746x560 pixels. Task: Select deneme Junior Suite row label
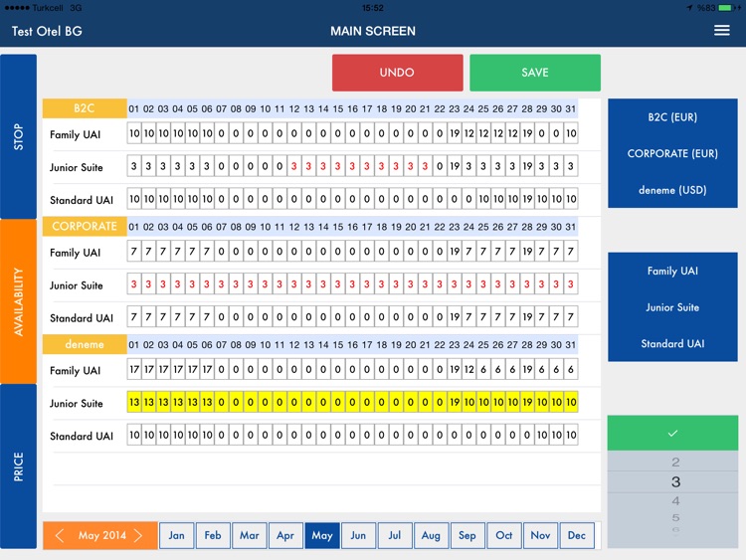click(x=77, y=404)
